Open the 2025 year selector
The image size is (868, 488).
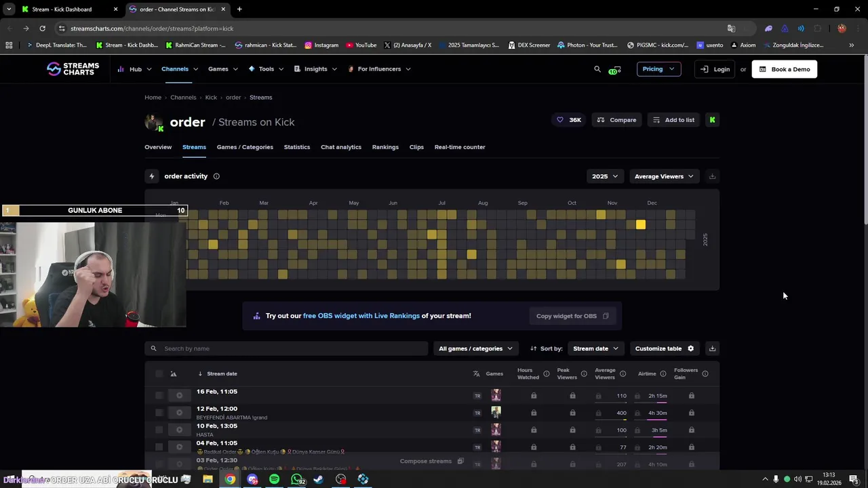pyautogui.click(x=605, y=176)
